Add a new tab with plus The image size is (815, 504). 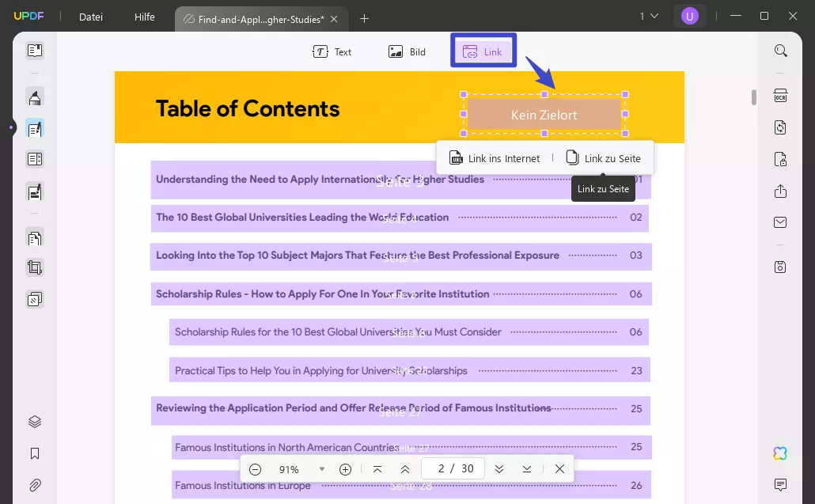point(364,18)
